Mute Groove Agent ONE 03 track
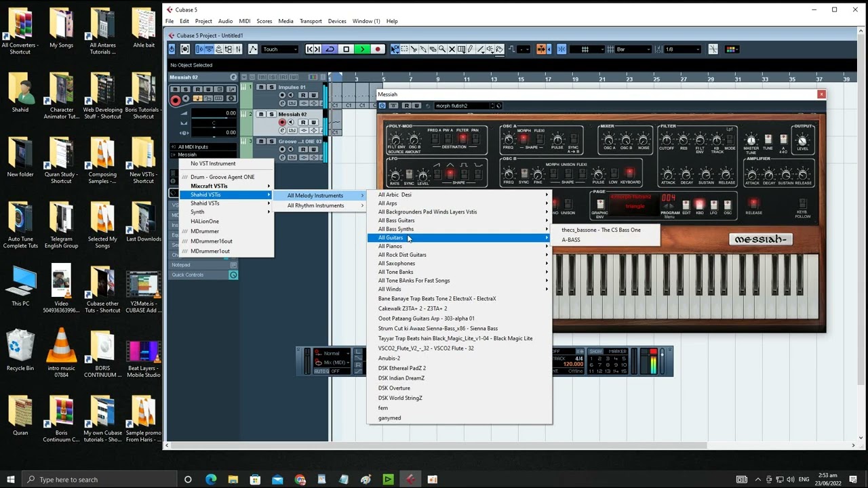 (261, 142)
